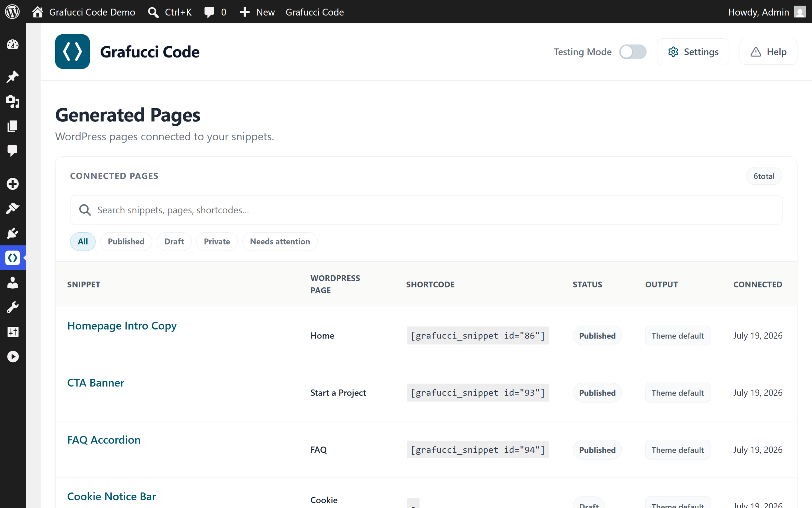Viewport: 812px width, 508px height.
Task: Click the sidebar collapse menu play icon
Action: click(x=13, y=357)
